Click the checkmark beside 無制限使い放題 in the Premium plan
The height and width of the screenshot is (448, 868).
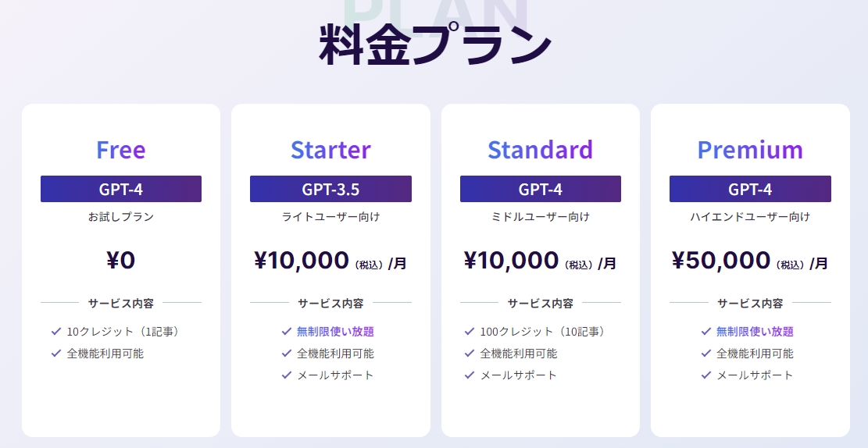pos(706,332)
